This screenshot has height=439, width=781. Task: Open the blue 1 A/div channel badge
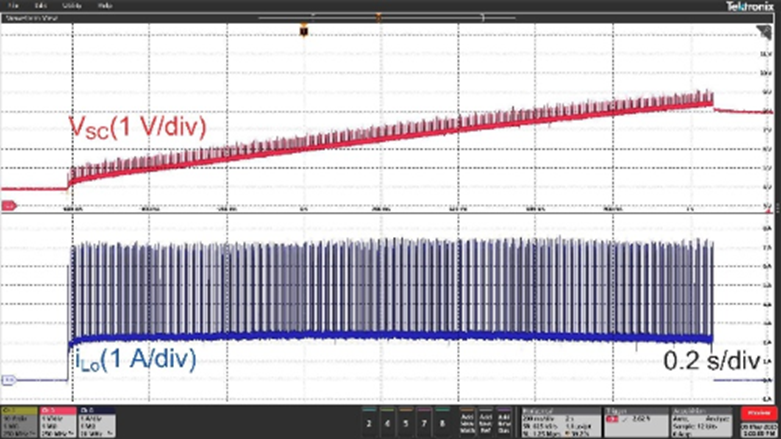coord(97,422)
